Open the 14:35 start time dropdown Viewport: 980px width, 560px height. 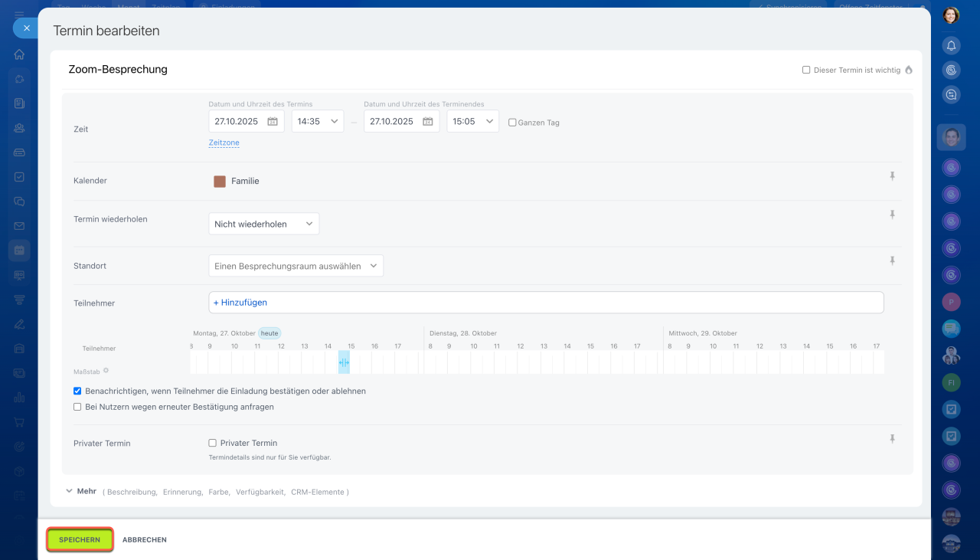tap(318, 121)
